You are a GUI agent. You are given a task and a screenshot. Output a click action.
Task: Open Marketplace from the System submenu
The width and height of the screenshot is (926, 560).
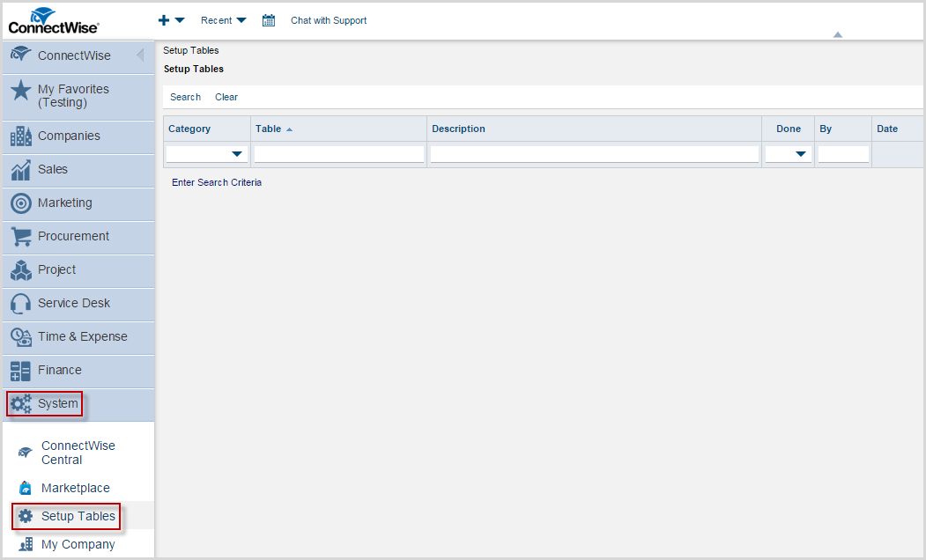[x=75, y=488]
